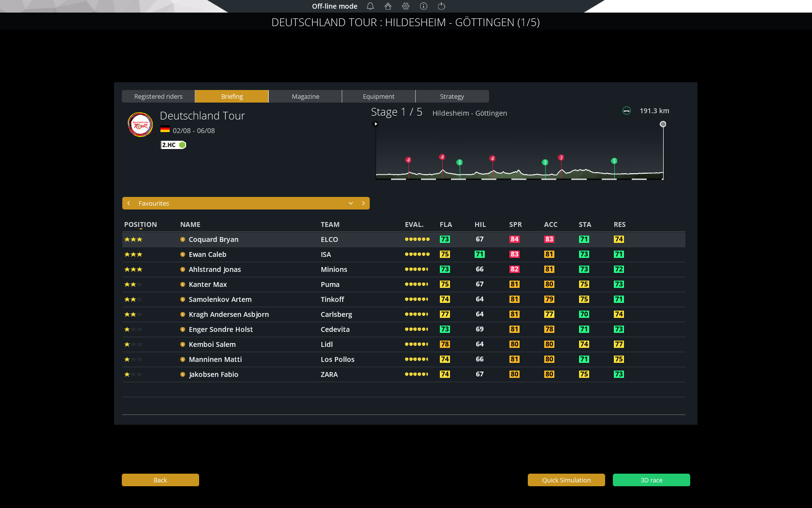Click the info icon beside Ahlstrand Jonas
The image size is (812, 508).
(183, 269)
